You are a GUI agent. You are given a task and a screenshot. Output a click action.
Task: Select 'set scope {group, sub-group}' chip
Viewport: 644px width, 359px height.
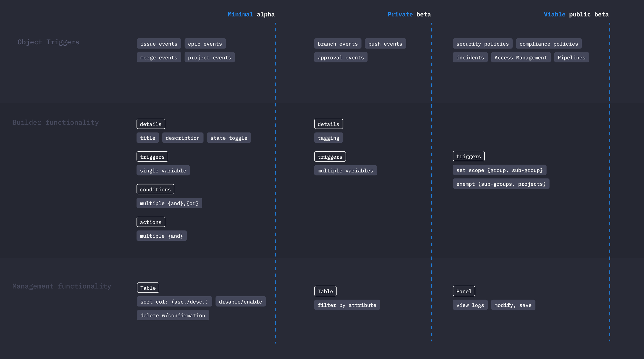point(499,170)
